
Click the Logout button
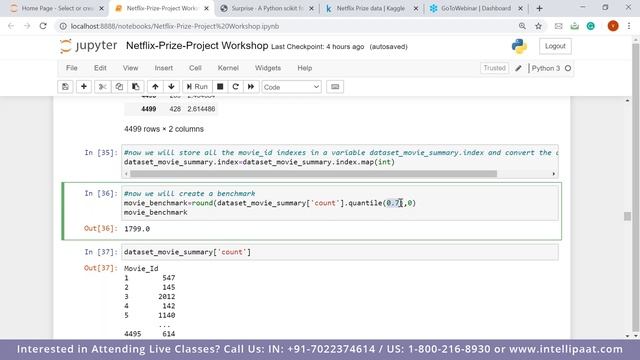(x=555, y=46)
